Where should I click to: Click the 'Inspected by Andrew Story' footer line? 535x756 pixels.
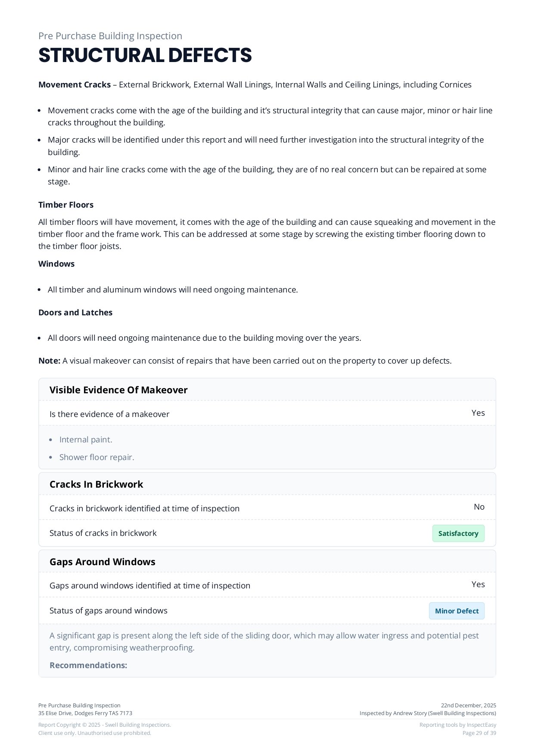coord(428,713)
